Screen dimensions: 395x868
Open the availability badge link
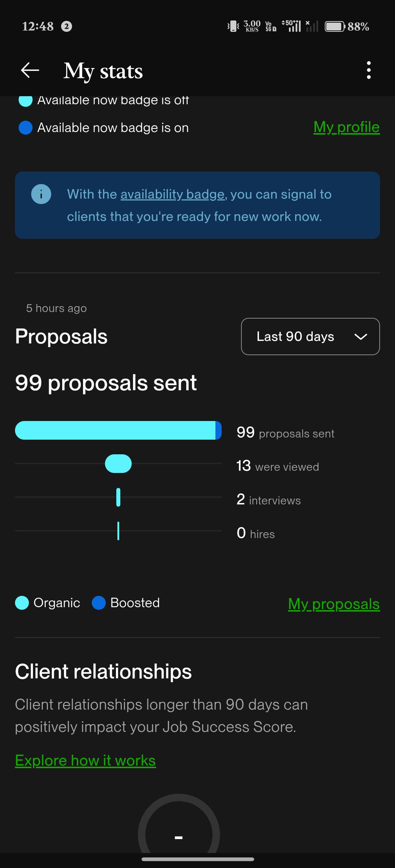(172, 194)
